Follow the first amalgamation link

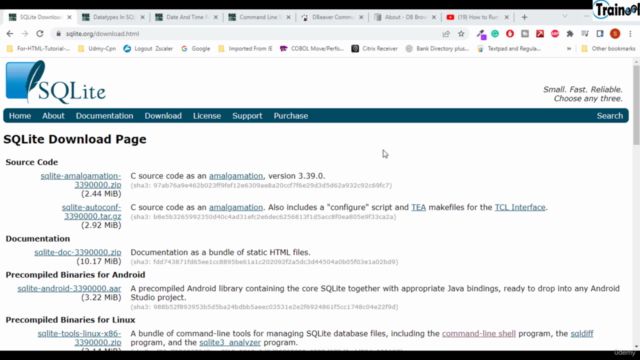coord(236,176)
